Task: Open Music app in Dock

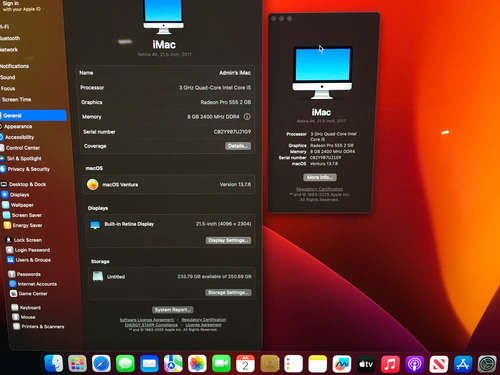Action: (x=390, y=363)
